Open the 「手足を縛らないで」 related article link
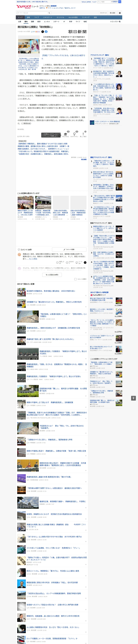The image size is (138, 644). [43, 151]
